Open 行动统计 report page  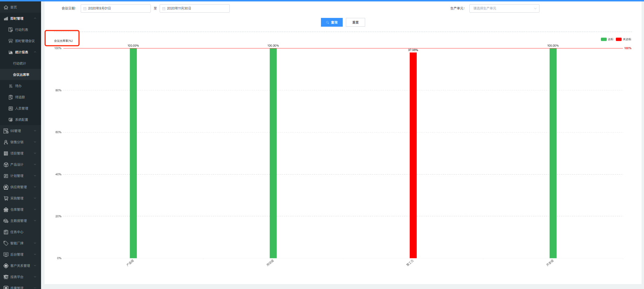pyautogui.click(x=20, y=64)
